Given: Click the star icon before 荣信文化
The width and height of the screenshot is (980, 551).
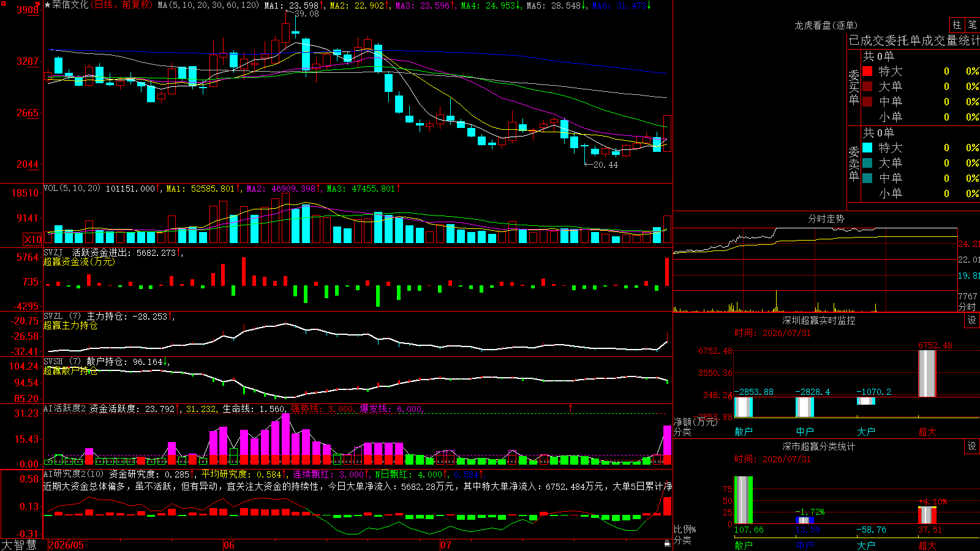Looking at the screenshot, I should 47,5.
